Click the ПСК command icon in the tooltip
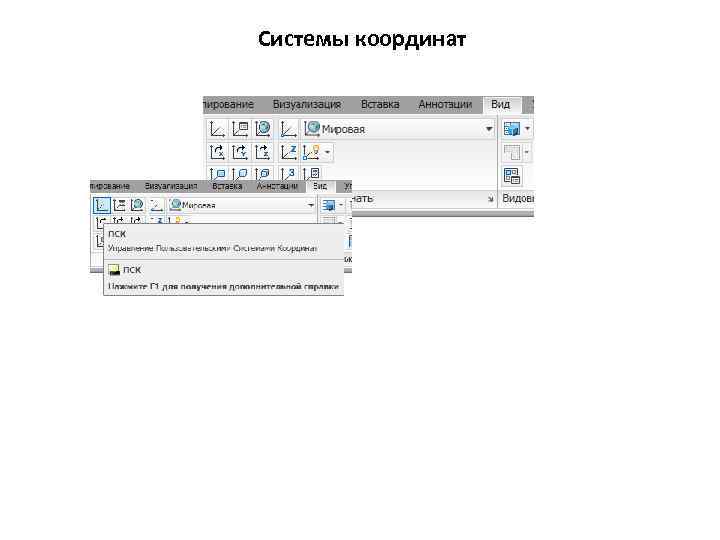Viewport: 720px width, 540px height. click(x=114, y=270)
